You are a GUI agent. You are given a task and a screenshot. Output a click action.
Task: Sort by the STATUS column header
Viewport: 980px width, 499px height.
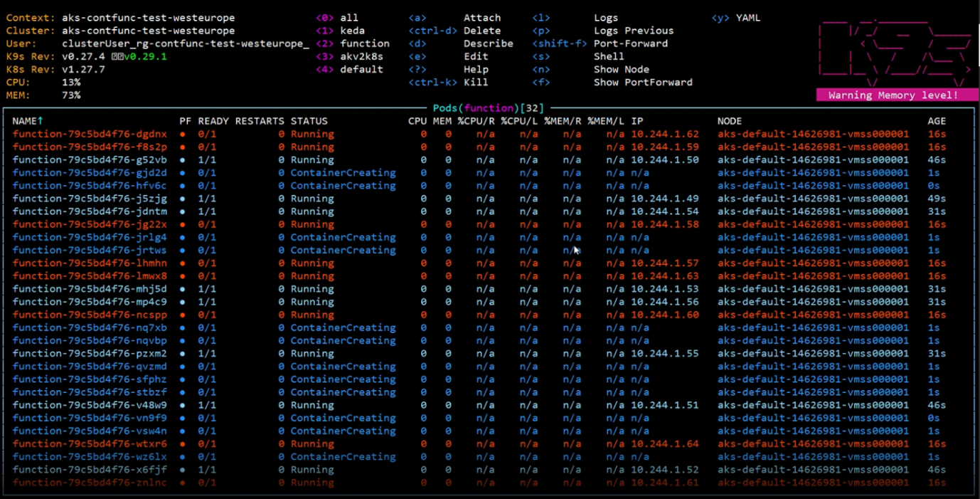(x=309, y=121)
